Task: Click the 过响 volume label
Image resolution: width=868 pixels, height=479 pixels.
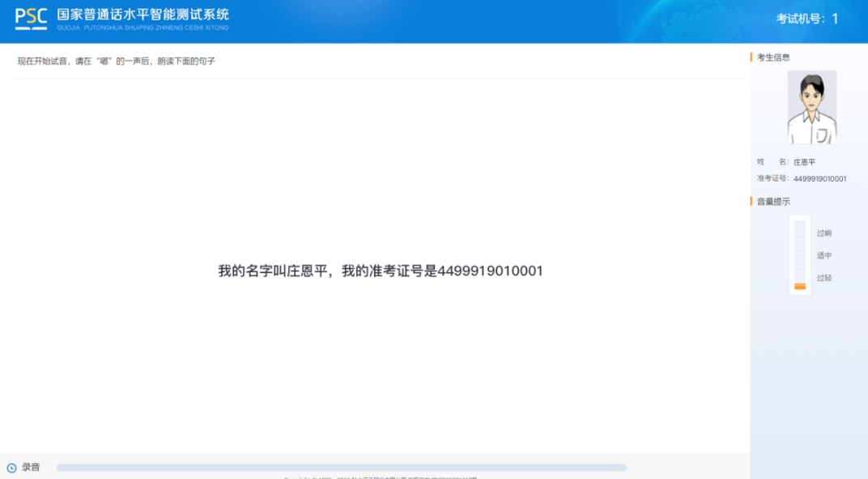Action: [x=824, y=233]
